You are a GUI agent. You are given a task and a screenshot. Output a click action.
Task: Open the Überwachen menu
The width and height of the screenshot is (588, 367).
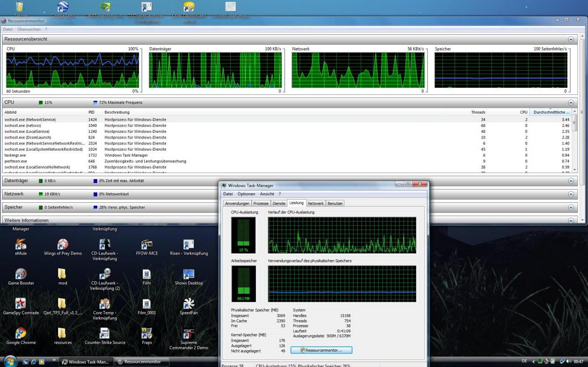coord(29,30)
